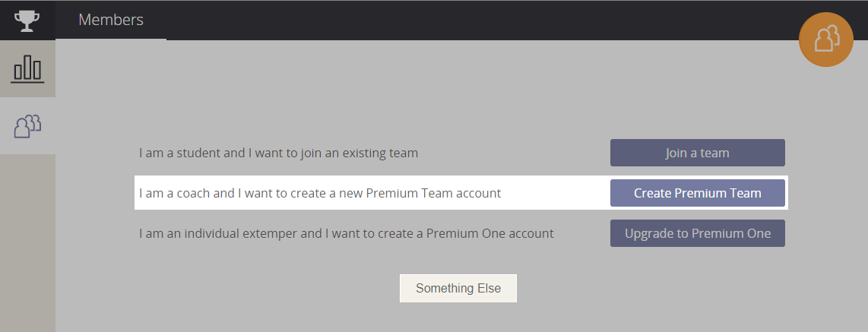Switch to the Members tab
The image size is (868, 332).
111,20
